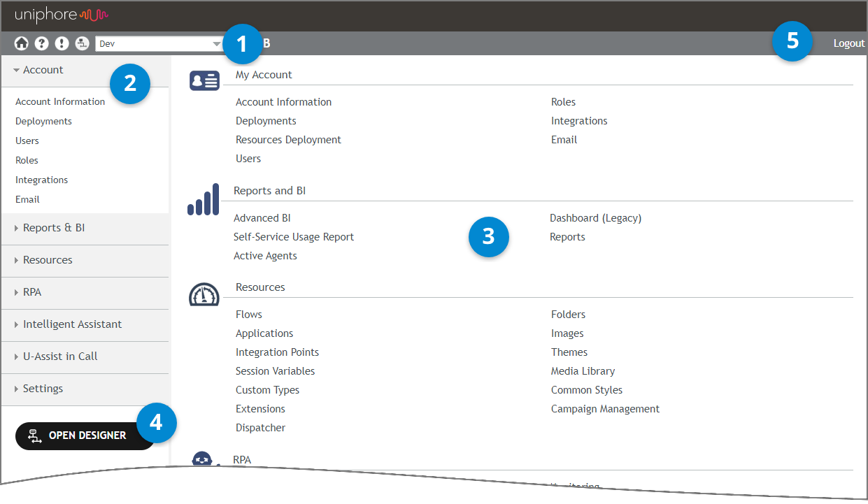Click the Open Designer button

point(85,436)
